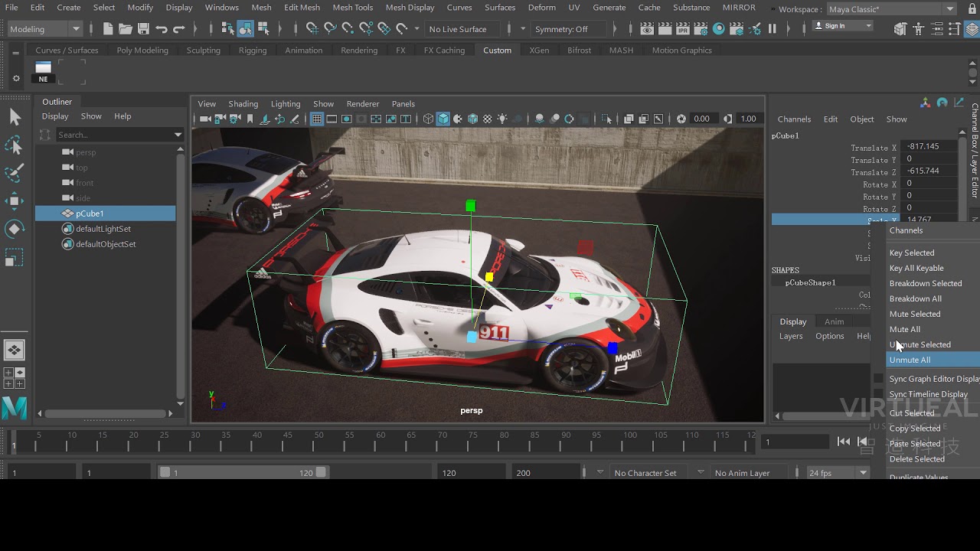Open Hypershade with the blue sphere icon
The width and height of the screenshot is (980, 551).
[x=718, y=29]
